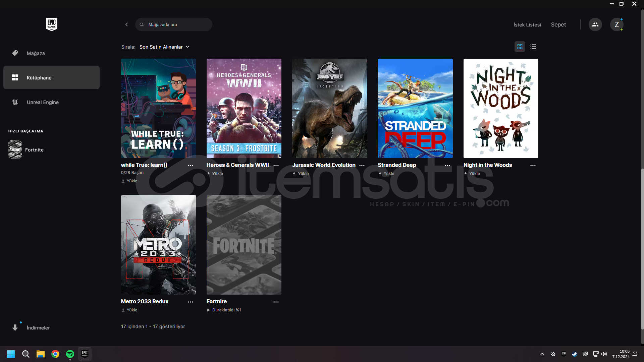The width and height of the screenshot is (644, 362).
Task: Click 0/28 Başarı achievements text
Action: coord(132,173)
